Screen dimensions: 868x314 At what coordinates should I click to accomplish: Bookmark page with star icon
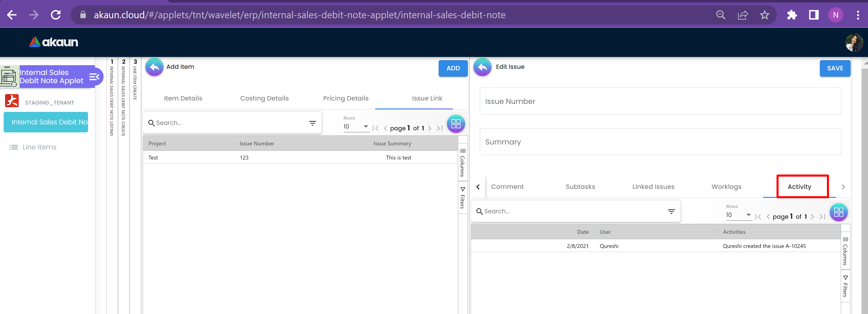point(764,15)
